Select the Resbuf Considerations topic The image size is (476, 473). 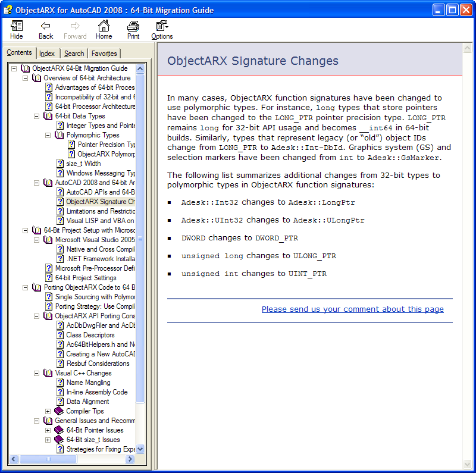[x=98, y=364]
